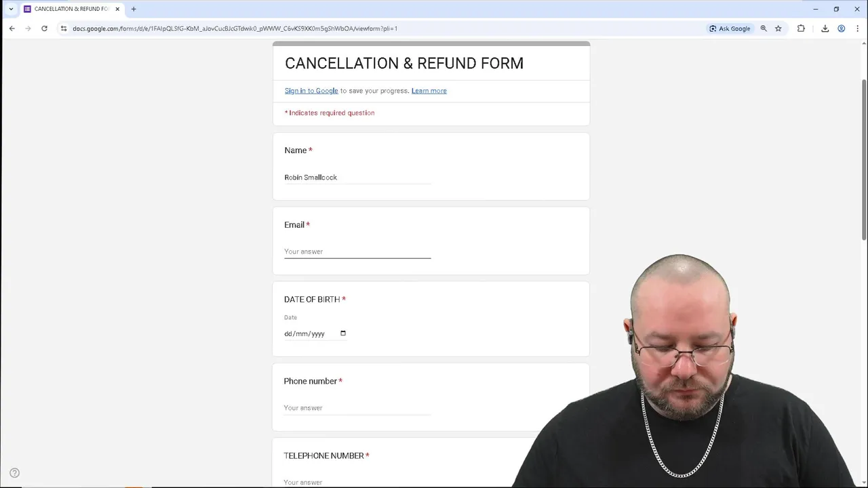Bookmark this page with star icon
868x488 pixels.
coord(778,28)
